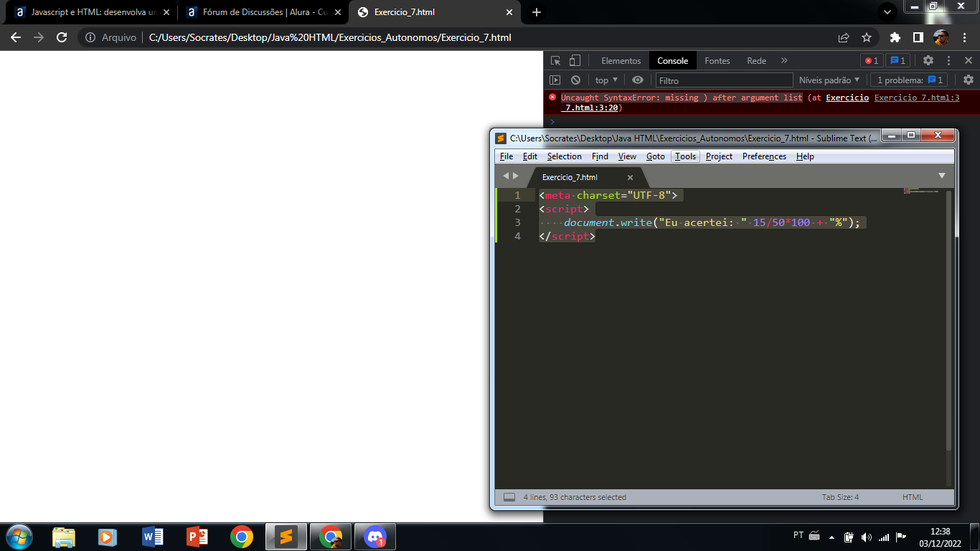The height and width of the screenshot is (551, 980).
Task: Close the Exercicio_7.html Sublime tab
Action: pyautogui.click(x=631, y=177)
